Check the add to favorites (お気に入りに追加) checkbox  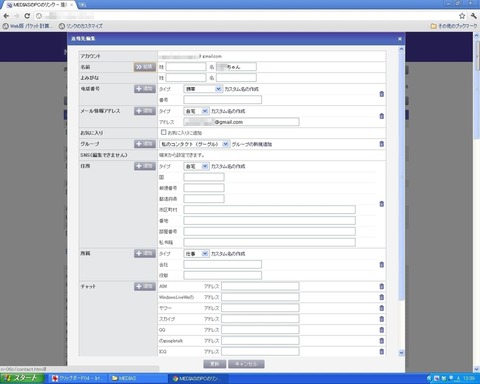163,132
